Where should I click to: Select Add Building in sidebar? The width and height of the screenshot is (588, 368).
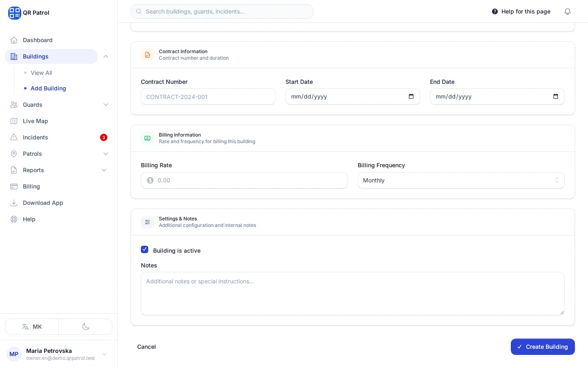click(48, 88)
